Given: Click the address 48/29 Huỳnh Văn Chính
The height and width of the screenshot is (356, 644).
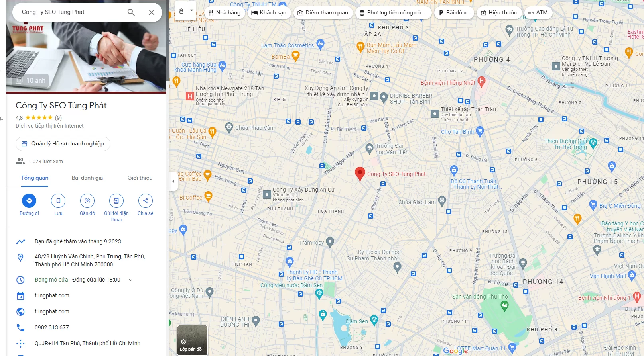Looking at the screenshot, I should pos(90,260).
